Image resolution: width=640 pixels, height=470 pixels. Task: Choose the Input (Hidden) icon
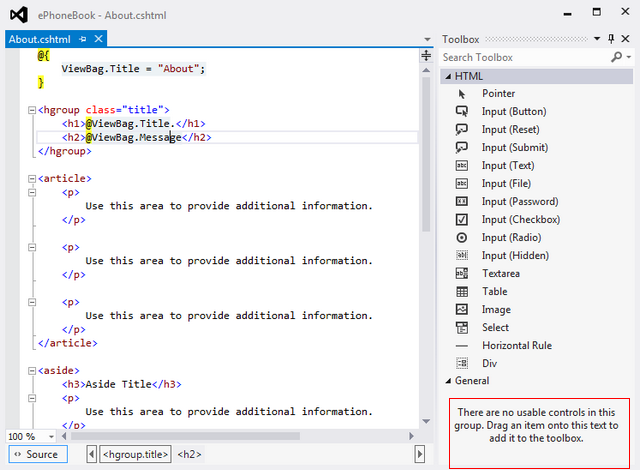pos(462,255)
